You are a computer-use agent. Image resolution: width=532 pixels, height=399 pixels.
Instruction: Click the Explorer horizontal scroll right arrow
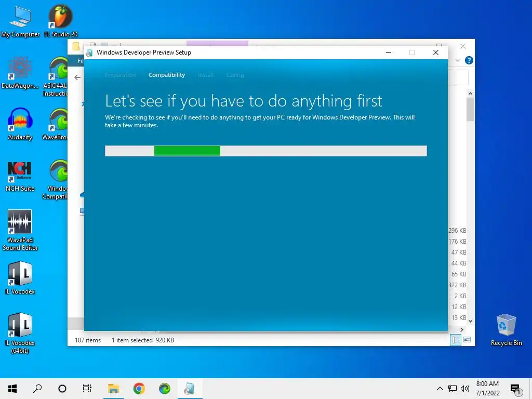462,329
